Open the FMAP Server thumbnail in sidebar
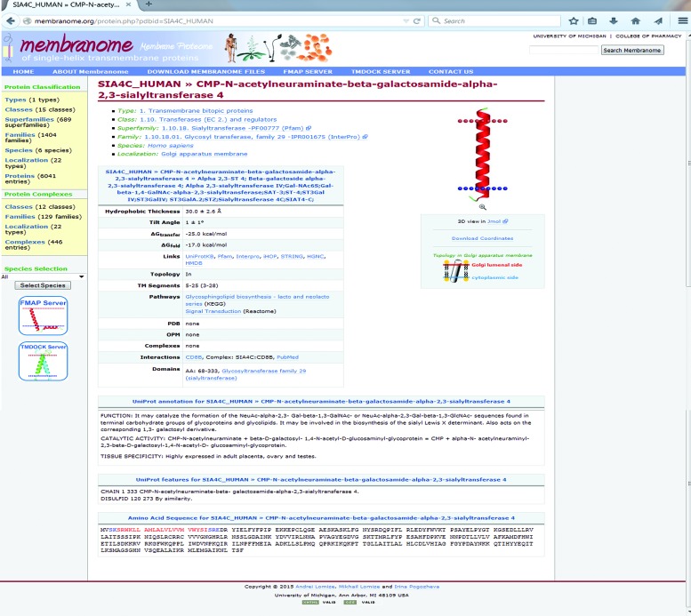This screenshot has width=691, height=616. 44,316
